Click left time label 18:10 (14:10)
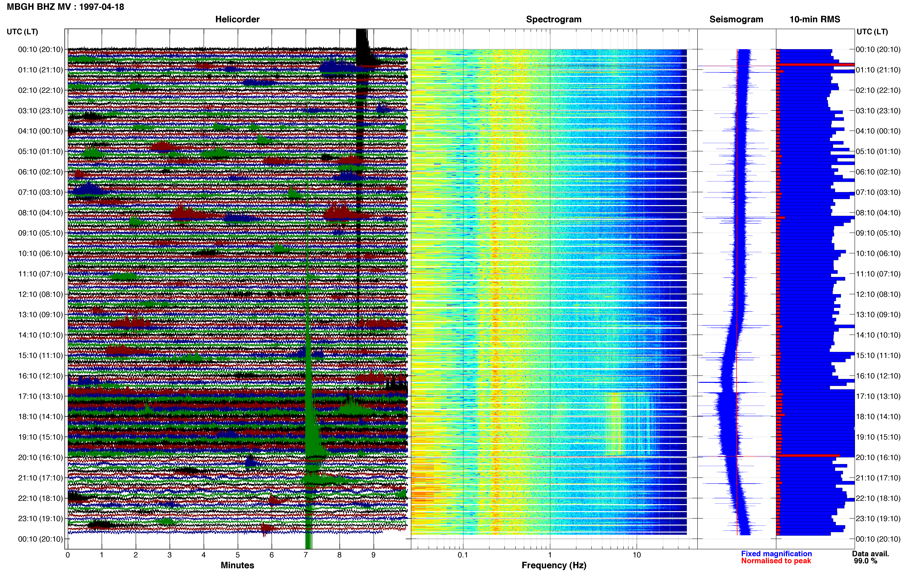Screen dimensions: 924x578 click(41, 416)
